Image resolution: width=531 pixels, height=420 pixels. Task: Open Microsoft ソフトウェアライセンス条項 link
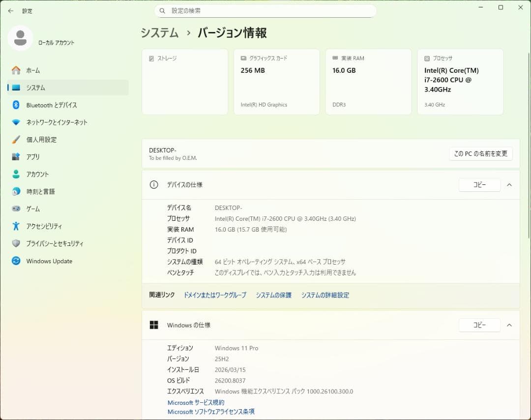coord(211,412)
